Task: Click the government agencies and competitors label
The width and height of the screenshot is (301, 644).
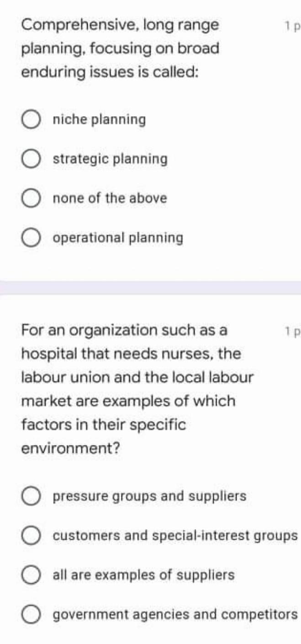Action: point(174,615)
